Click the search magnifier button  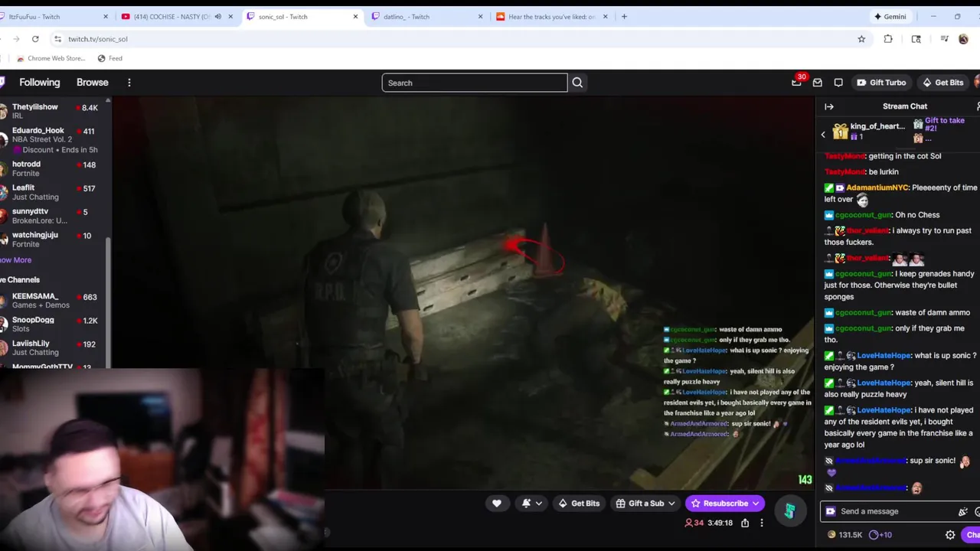[x=577, y=83]
